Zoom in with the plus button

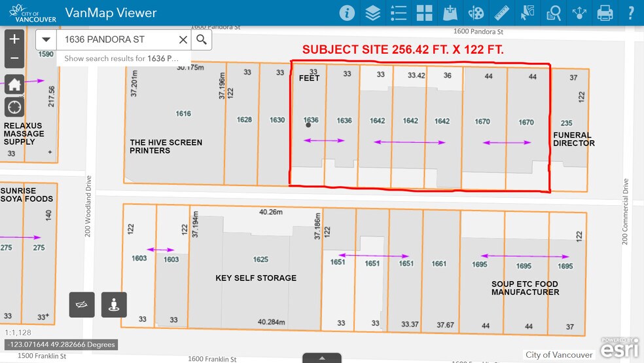coord(14,39)
